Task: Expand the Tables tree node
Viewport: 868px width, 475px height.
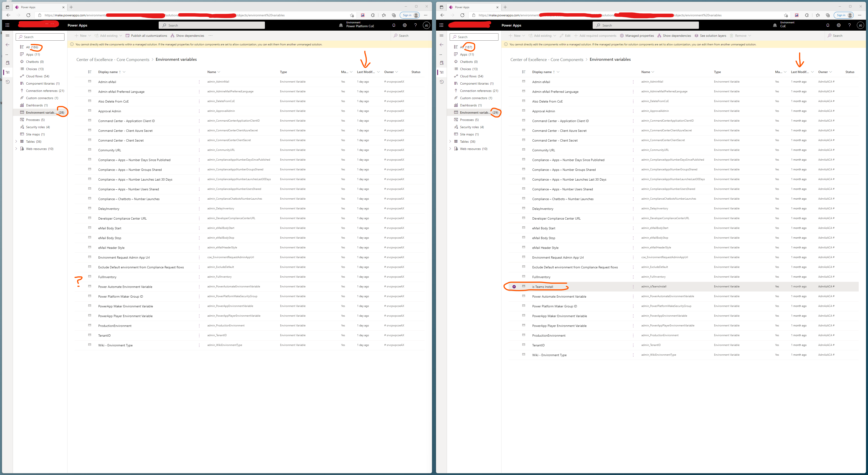Action: (17, 141)
